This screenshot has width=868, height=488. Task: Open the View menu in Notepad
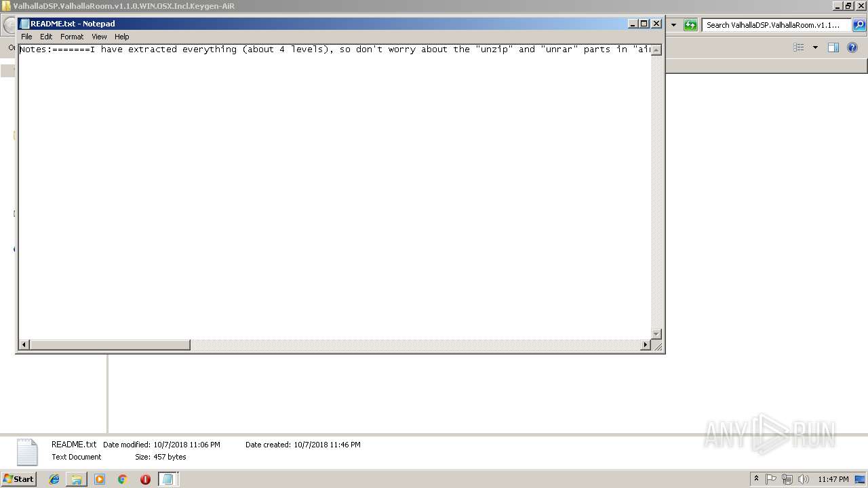99,37
